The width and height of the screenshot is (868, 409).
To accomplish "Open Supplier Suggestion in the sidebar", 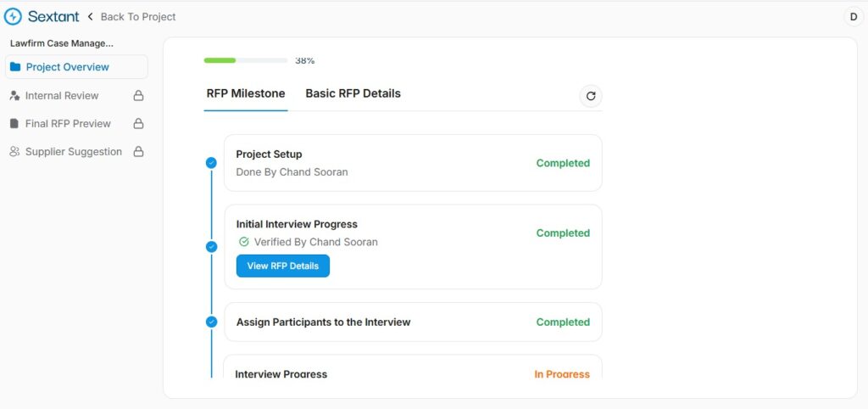I will (73, 152).
